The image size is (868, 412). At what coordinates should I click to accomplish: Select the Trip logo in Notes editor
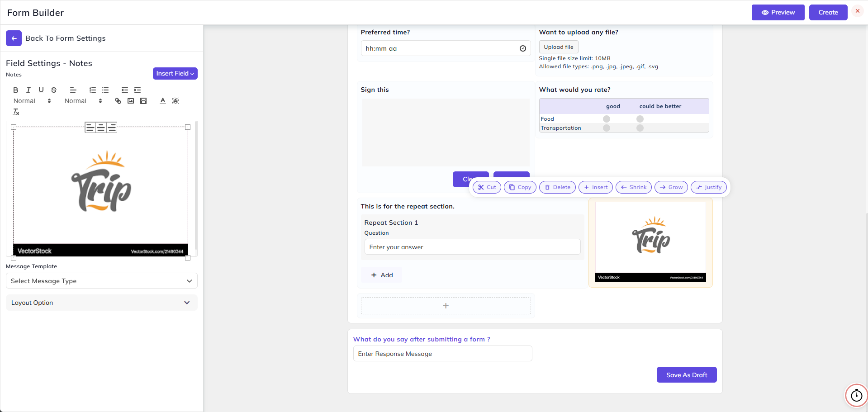(101, 192)
